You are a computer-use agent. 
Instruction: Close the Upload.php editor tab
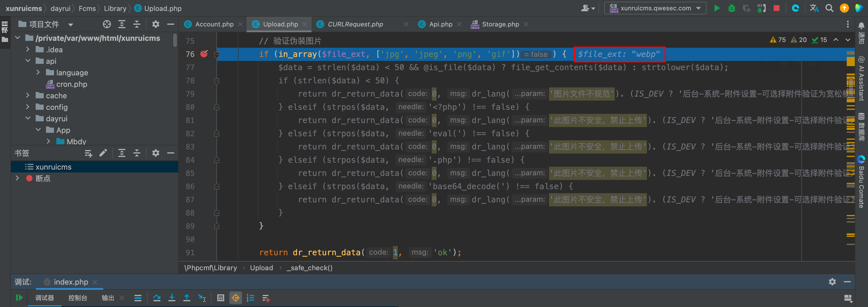click(305, 24)
